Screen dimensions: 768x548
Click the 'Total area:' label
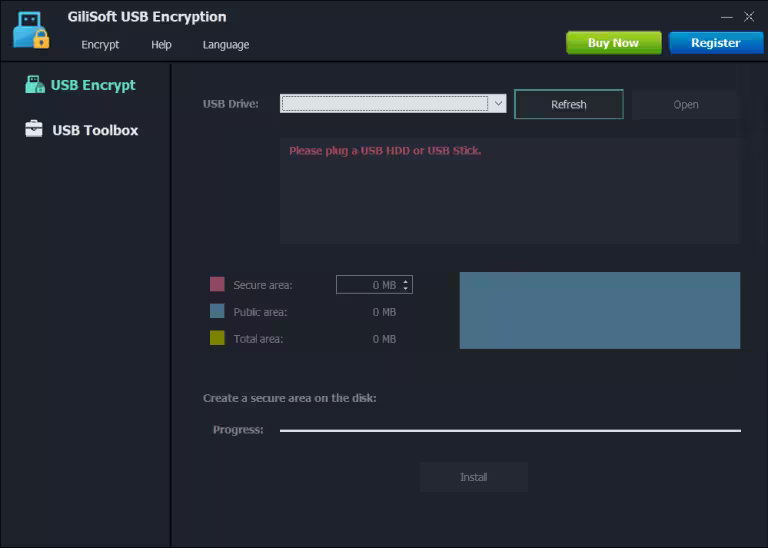(258, 339)
